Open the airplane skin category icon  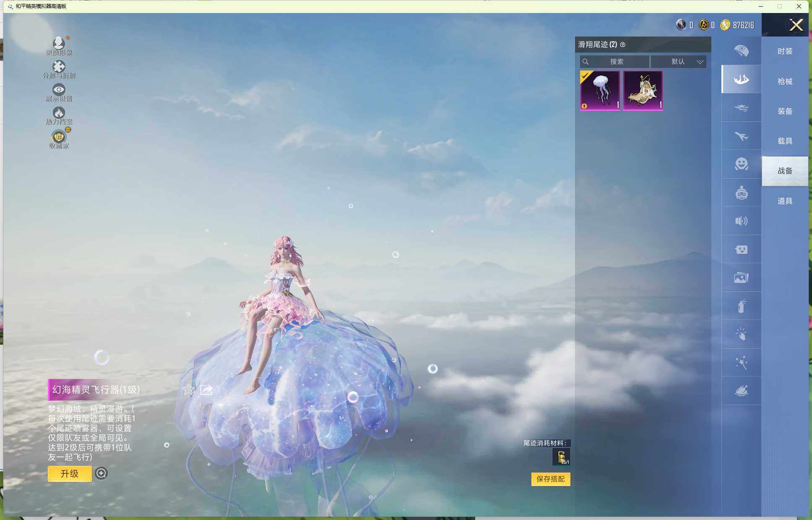point(741,136)
